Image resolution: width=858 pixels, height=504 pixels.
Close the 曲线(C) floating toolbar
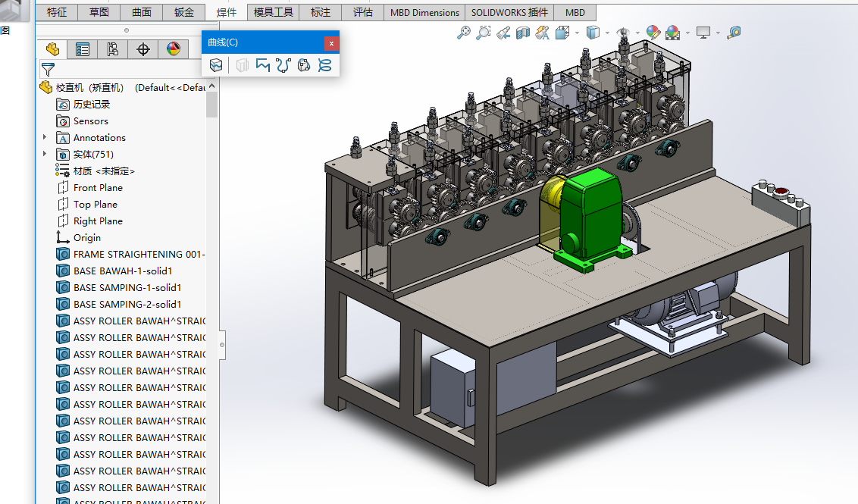(x=331, y=43)
